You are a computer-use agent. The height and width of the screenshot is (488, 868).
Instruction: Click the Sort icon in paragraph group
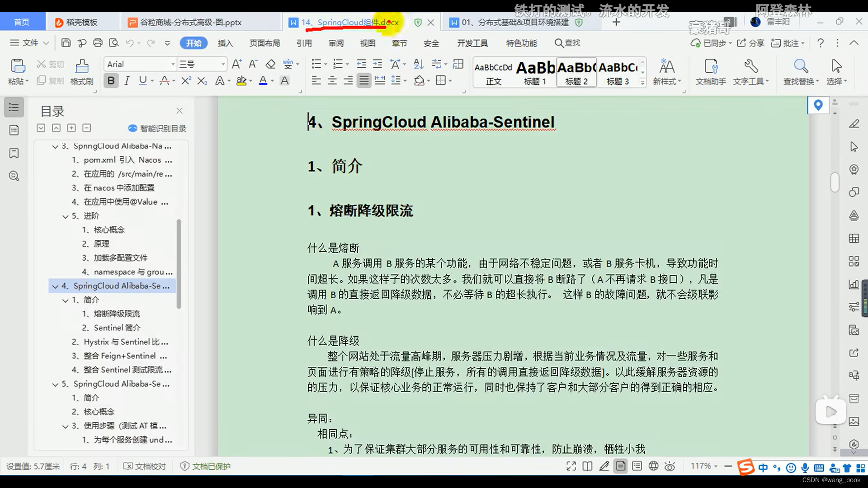click(419, 64)
